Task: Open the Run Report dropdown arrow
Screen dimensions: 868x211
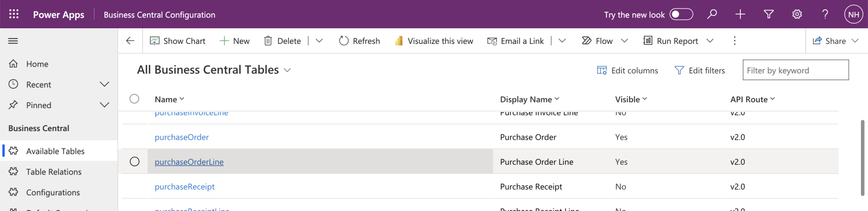Action: coord(710,41)
